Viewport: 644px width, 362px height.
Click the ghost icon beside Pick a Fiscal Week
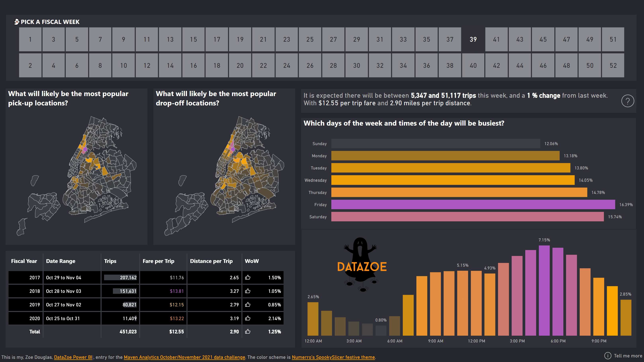click(17, 22)
